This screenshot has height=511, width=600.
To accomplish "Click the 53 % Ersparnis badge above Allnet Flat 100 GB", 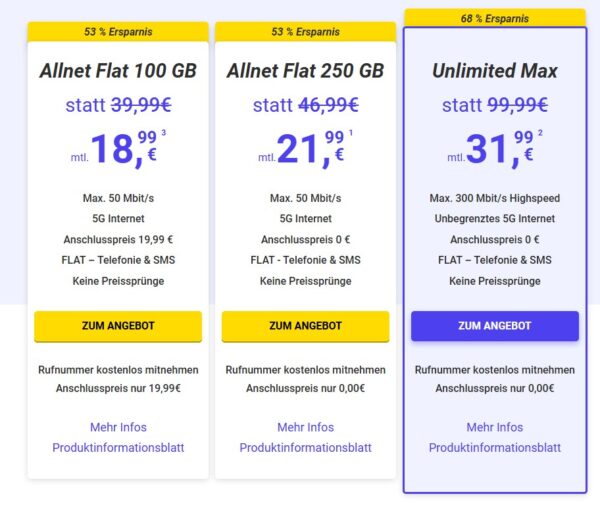I will (118, 32).
